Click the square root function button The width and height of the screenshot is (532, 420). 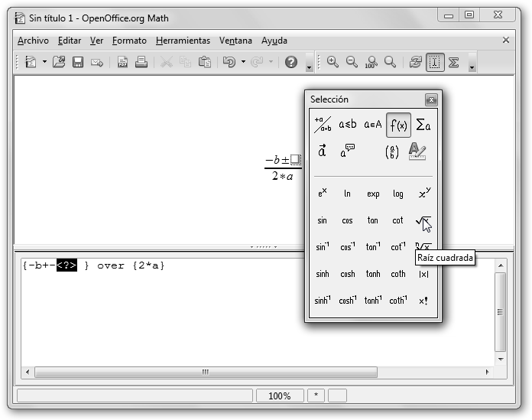(423, 222)
